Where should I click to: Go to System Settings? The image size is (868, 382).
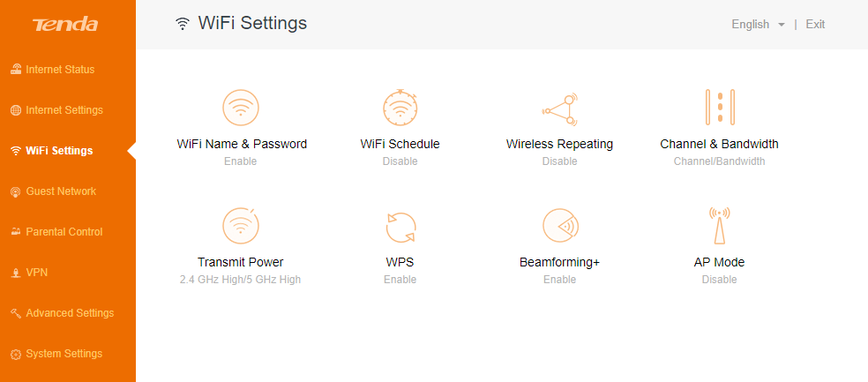click(x=56, y=353)
